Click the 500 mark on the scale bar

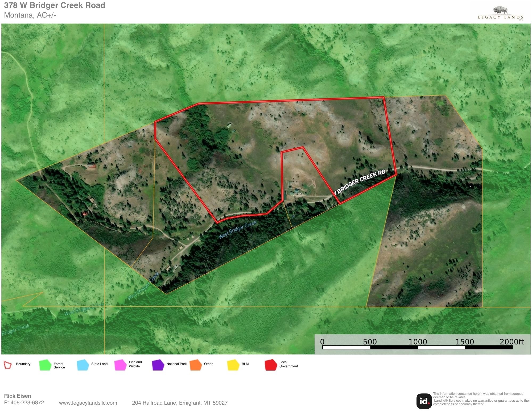pos(370,342)
